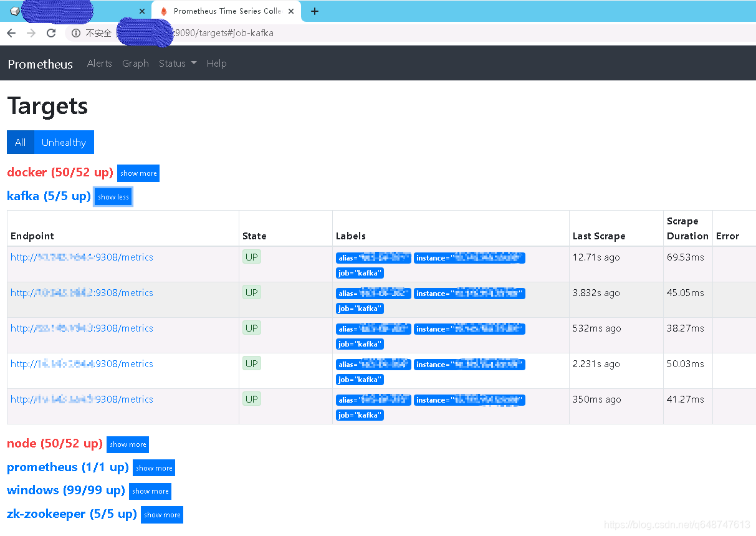Click the 2.231s ago last scrape value
Image resolution: width=756 pixels, height=536 pixels.
pyautogui.click(x=596, y=364)
